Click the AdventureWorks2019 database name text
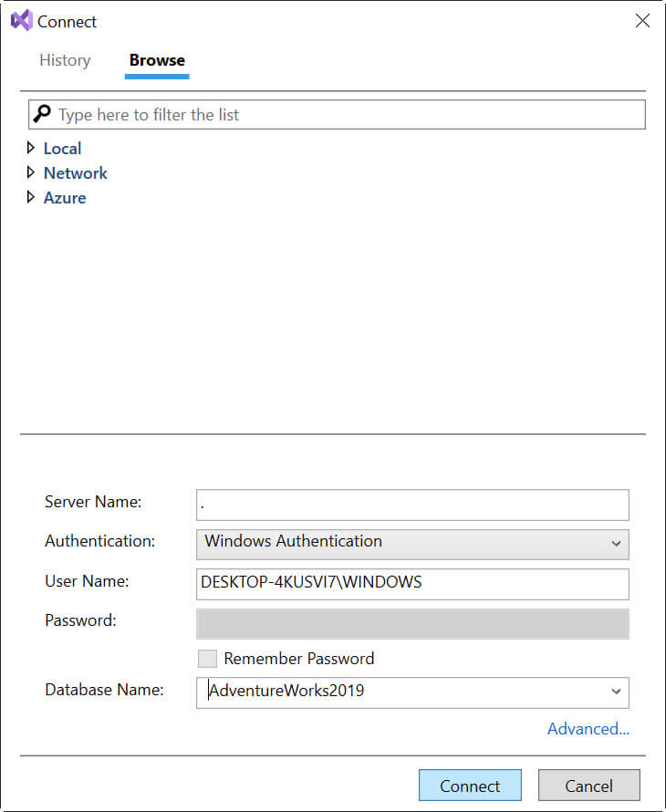 point(286,691)
